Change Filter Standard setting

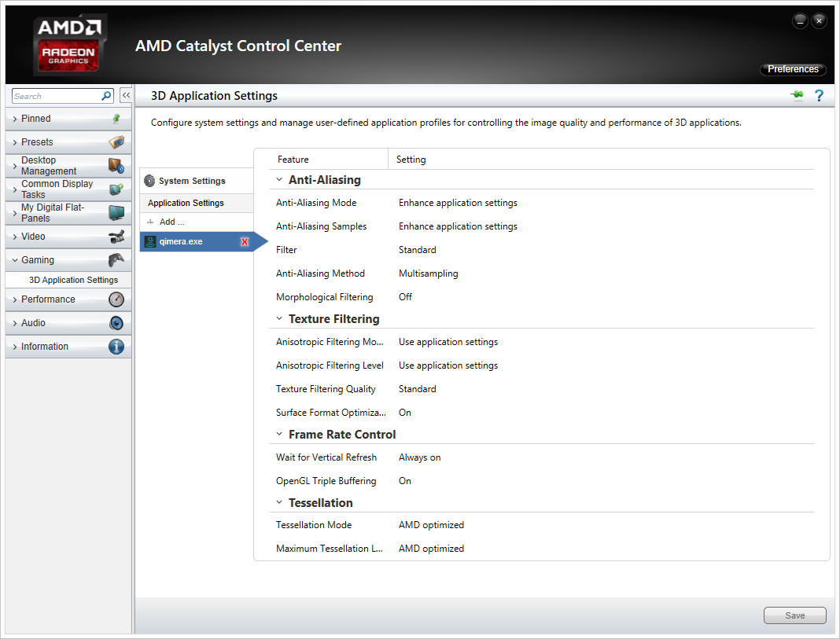418,250
